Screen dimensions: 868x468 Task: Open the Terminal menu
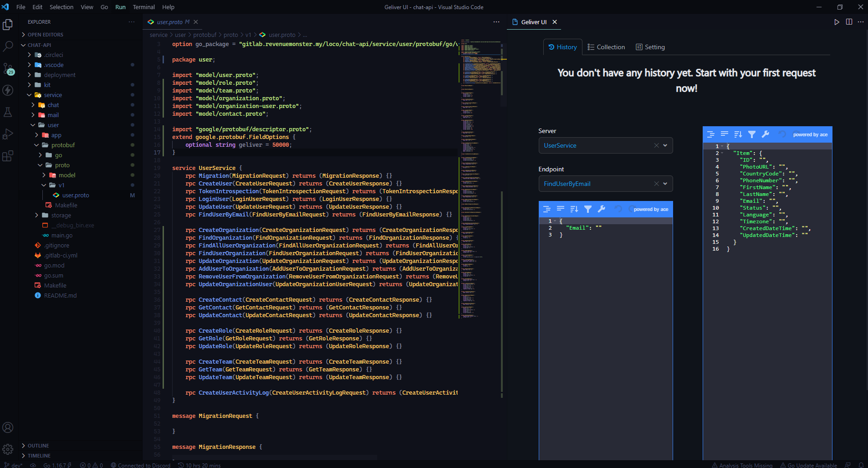[144, 7]
